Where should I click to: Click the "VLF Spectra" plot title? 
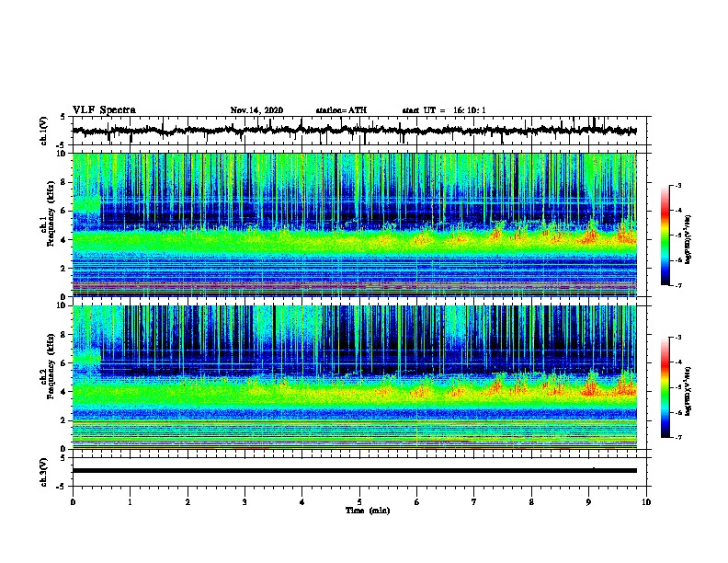coord(104,110)
